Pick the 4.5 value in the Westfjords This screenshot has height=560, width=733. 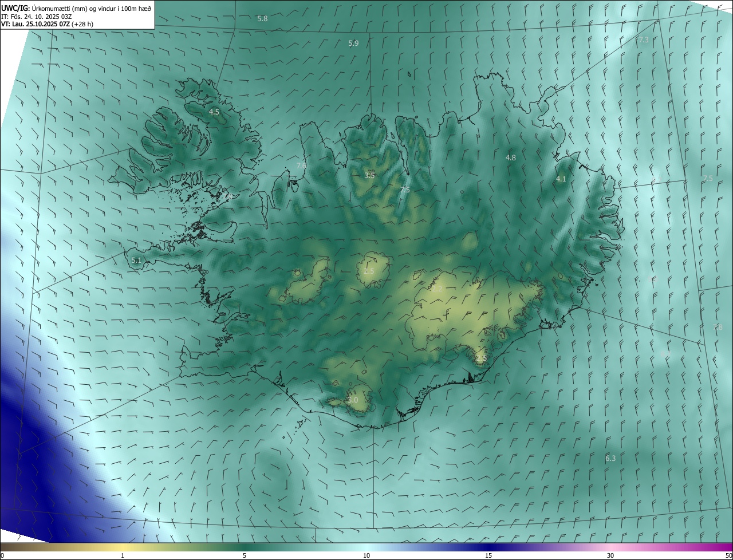[x=214, y=112]
